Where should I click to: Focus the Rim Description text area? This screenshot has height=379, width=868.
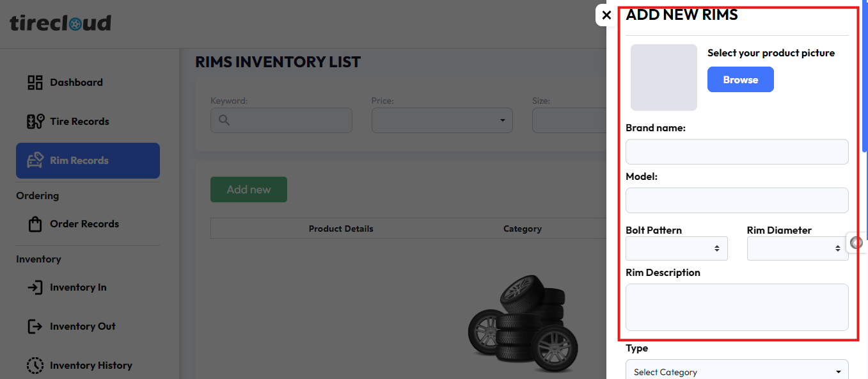tap(736, 307)
